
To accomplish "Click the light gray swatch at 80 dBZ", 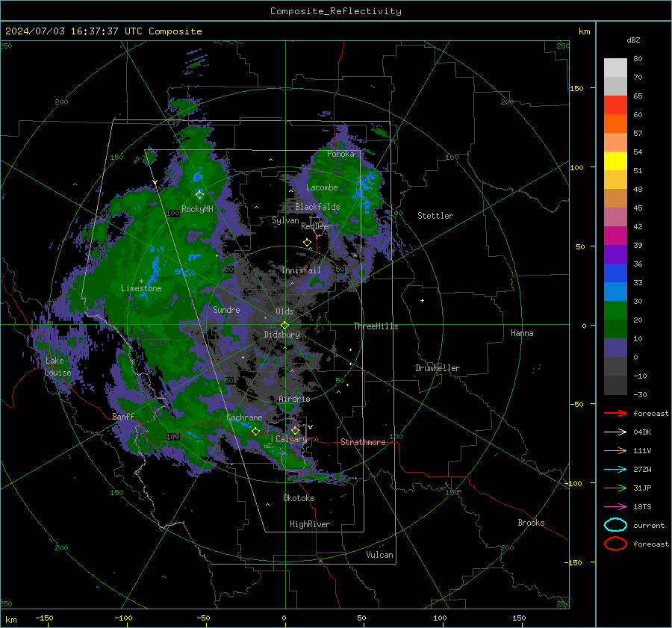I will click(615, 67).
